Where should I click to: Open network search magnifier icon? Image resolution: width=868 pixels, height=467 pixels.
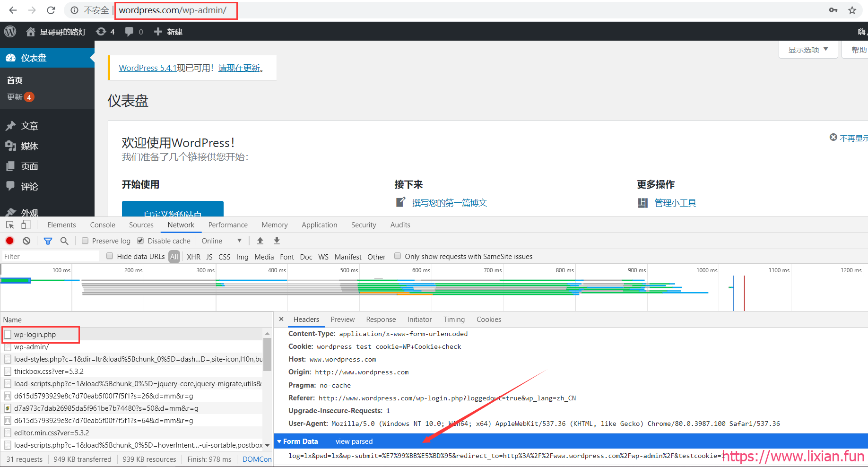coord(64,241)
